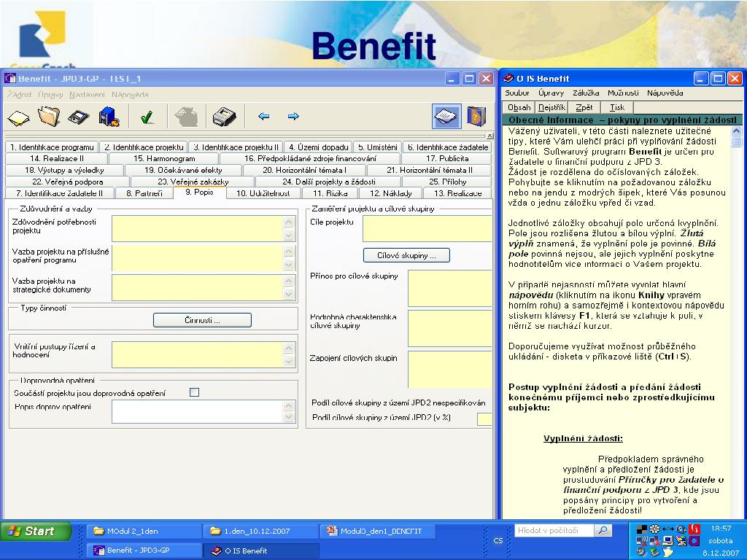Save the application with the diskette icon
The image size is (747, 560).
pyautogui.click(x=79, y=117)
